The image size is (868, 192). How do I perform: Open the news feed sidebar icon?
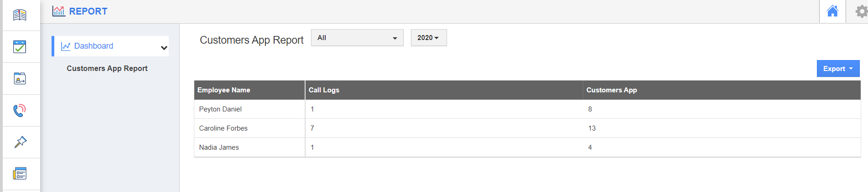click(x=20, y=173)
